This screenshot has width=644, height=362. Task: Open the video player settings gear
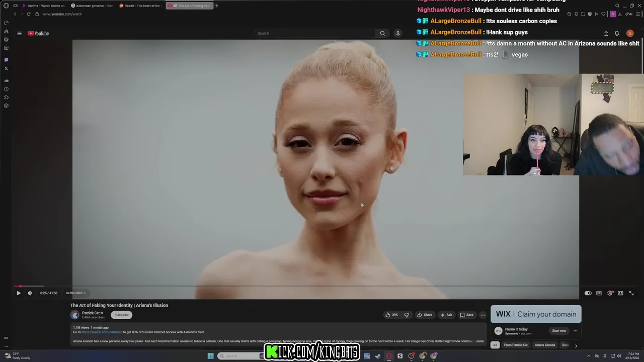point(610,293)
